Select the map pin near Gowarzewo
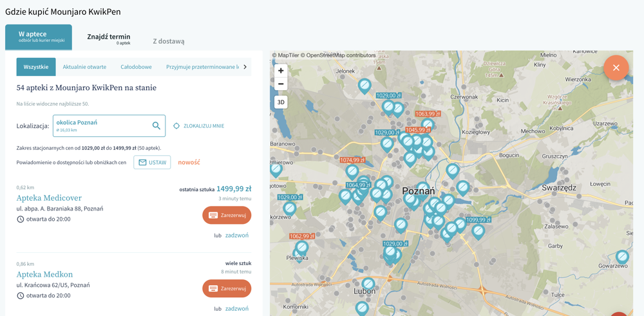 [622, 257]
